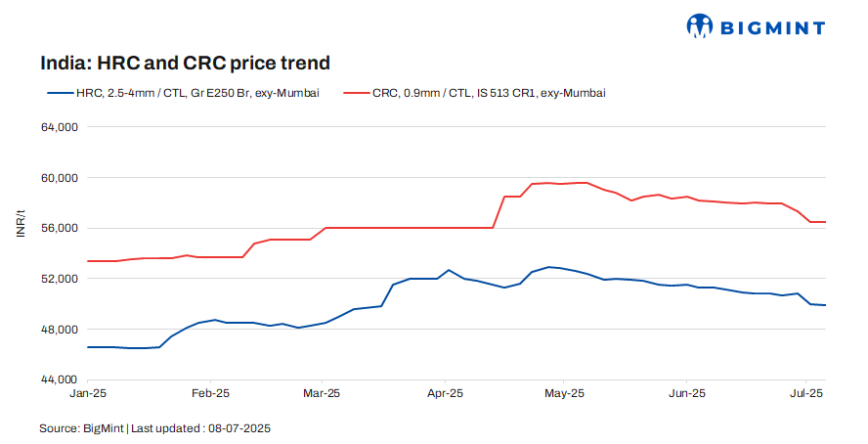Viewport: 868px width, 444px height.
Task: Click the 56,000 y-axis label
Action: pyautogui.click(x=61, y=228)
